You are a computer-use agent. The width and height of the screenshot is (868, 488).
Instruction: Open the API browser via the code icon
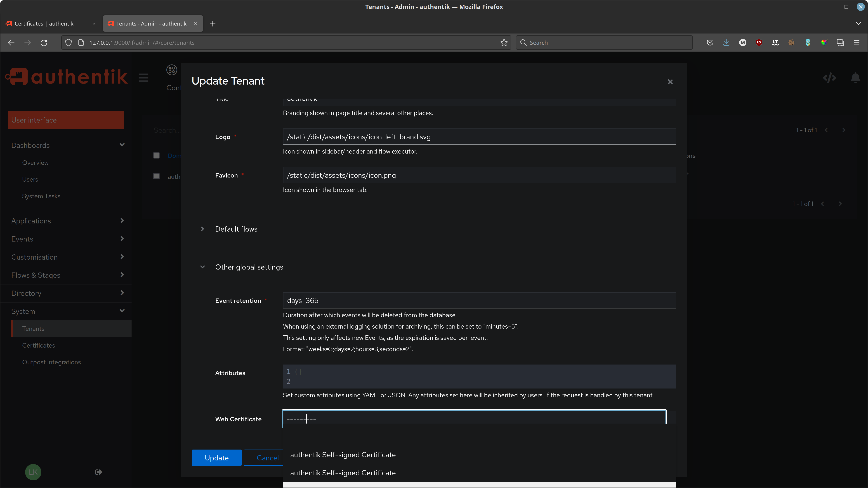coord(830,78)
